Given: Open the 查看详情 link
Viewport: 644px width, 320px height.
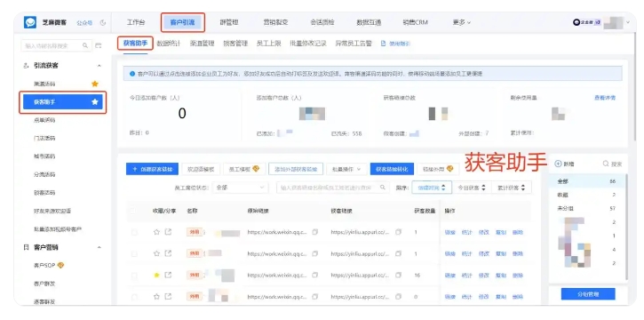Looking at the screenshot, I should pos(605,98).
